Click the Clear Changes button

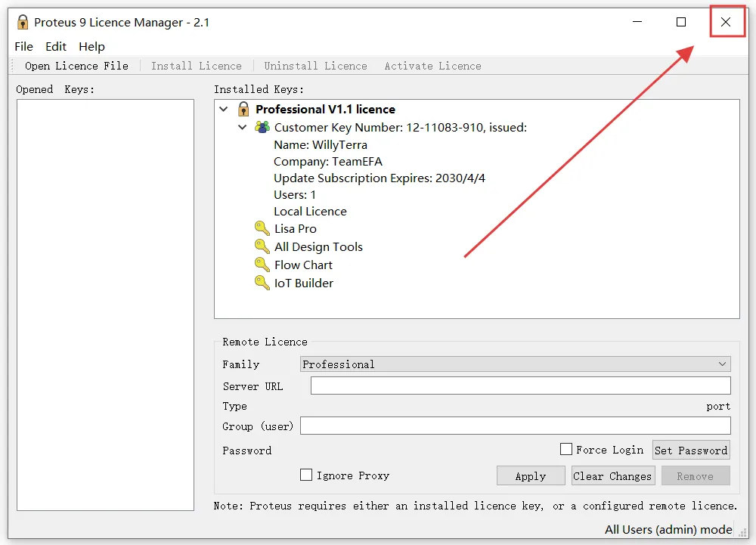click(x=613, y=476)
